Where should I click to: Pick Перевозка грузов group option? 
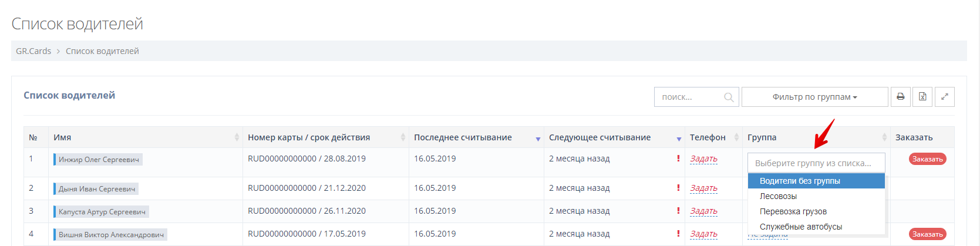793,211
